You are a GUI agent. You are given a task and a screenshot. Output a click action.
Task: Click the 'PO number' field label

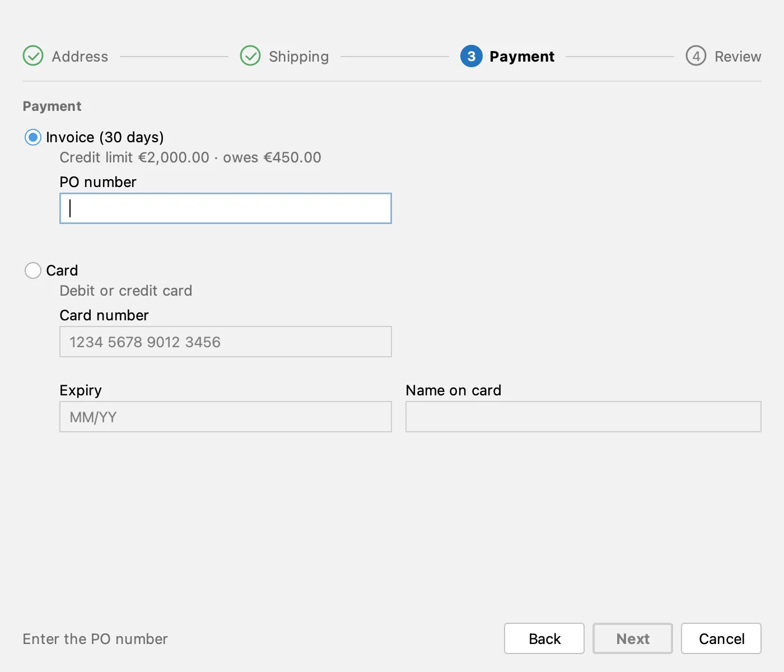click(x=98, y=182)
